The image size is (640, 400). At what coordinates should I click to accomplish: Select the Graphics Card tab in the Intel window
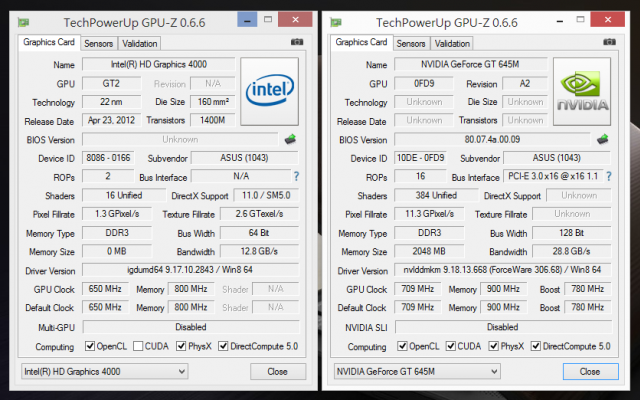[49, 42]
